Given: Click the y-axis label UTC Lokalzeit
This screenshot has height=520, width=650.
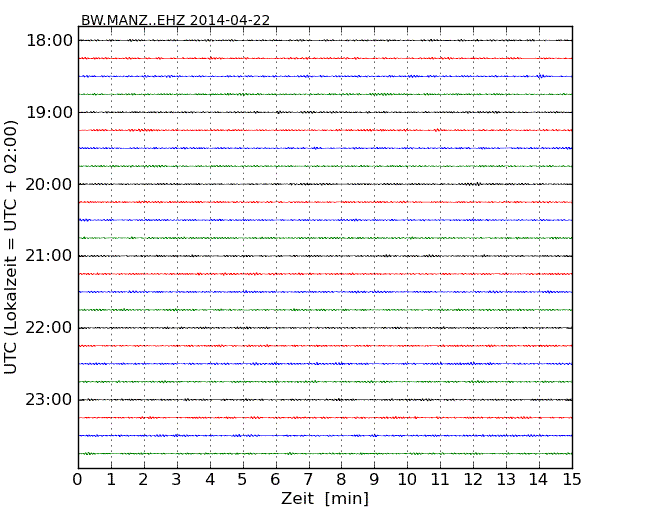Looking at the screenshot, I should [x=11, y=247].
